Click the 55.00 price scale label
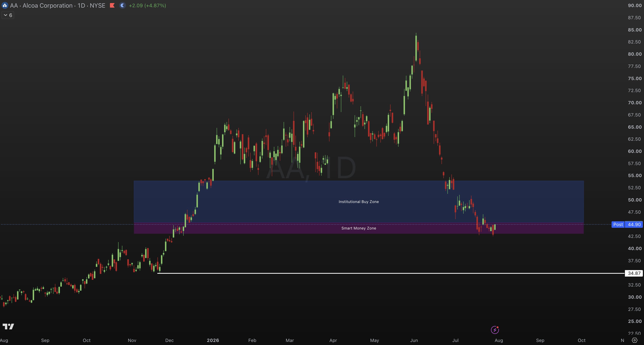This screenshot has height=345, width=644. 634,176
